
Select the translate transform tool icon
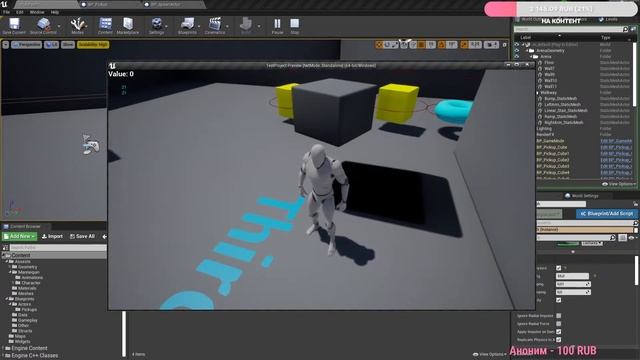(379, 44)
